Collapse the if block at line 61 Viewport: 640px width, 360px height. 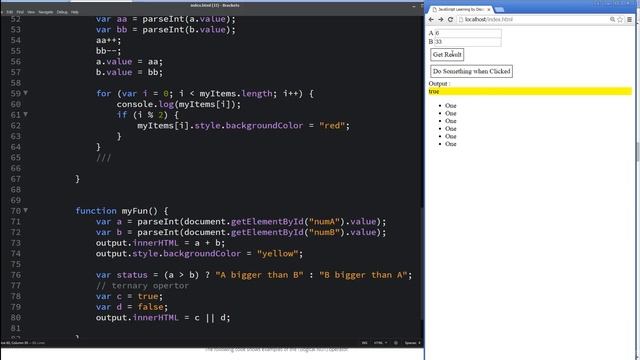25,114
